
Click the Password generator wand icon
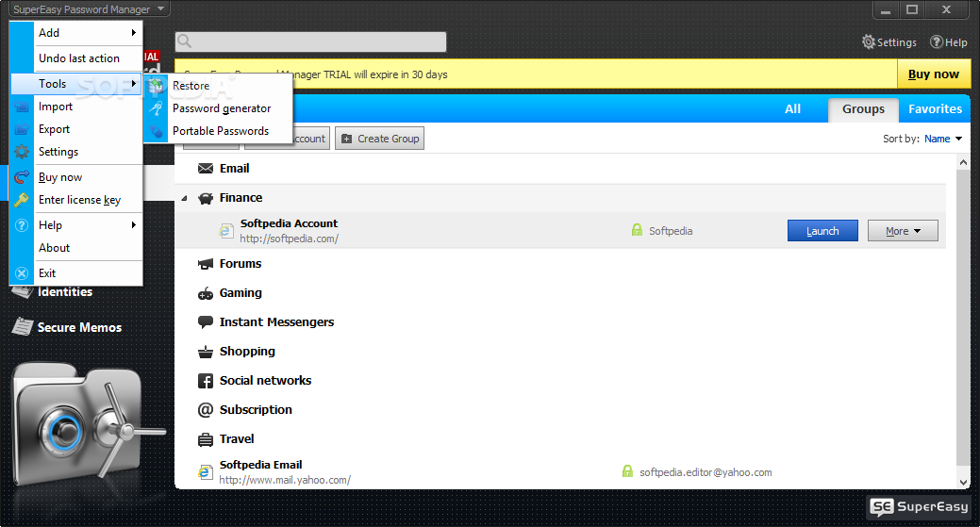[156, 108]
